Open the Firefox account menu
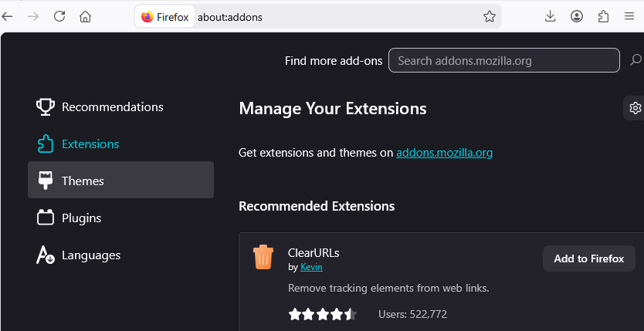This screenshot has height=331, width=644. [x=577, y=16]
